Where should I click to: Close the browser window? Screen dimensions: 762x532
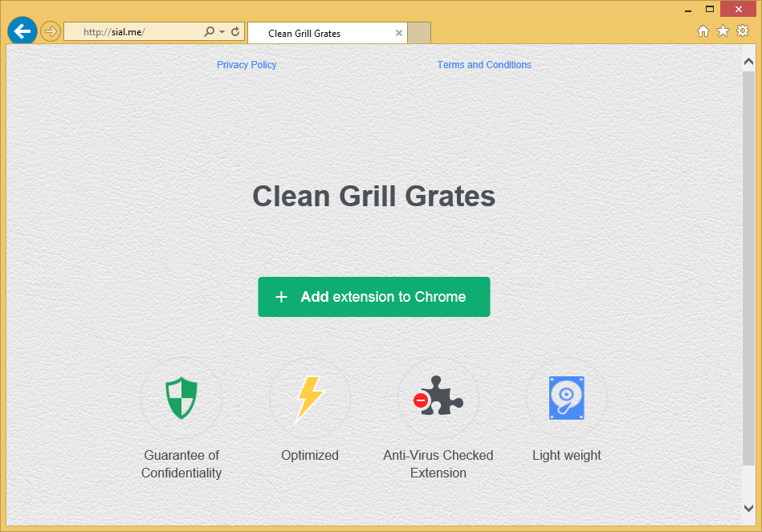[x=738, y=10]
